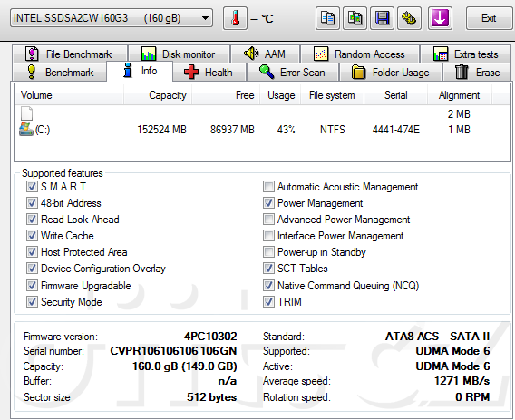
Task: Click the save floppy disk icon
Action: pyautogui.click(x=382, y=18)
